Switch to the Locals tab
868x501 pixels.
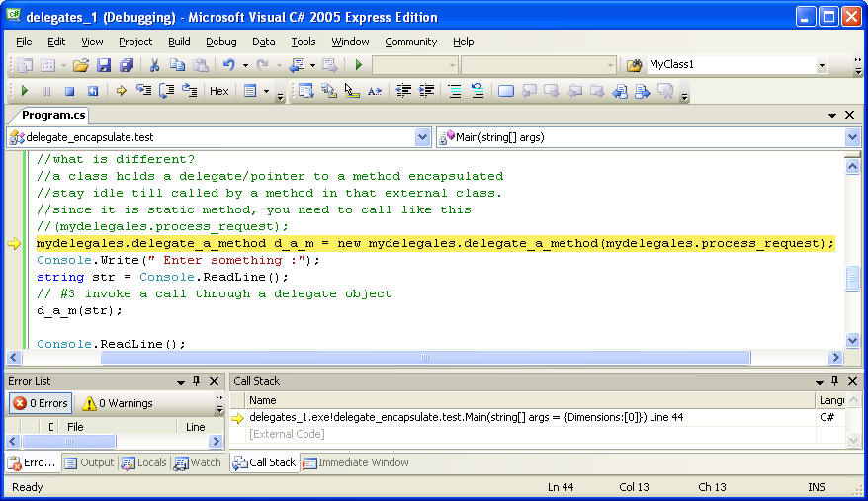point(144,462)
